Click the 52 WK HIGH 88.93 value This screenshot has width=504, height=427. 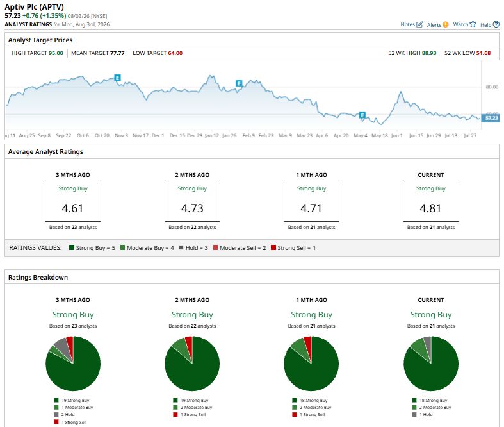[429, 53]
